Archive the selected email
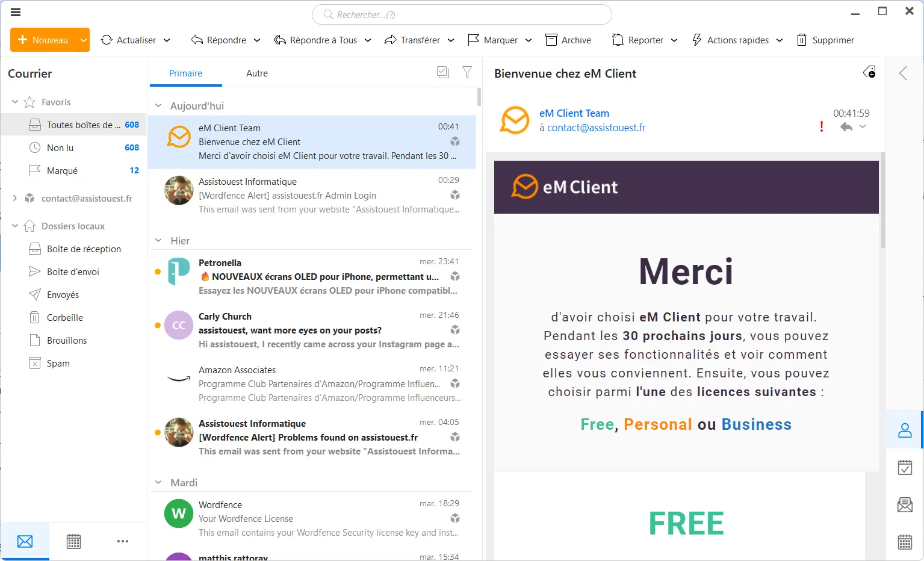Image resolution: width=924 pixels, height=561 pixels. click(x=568, y=40)
